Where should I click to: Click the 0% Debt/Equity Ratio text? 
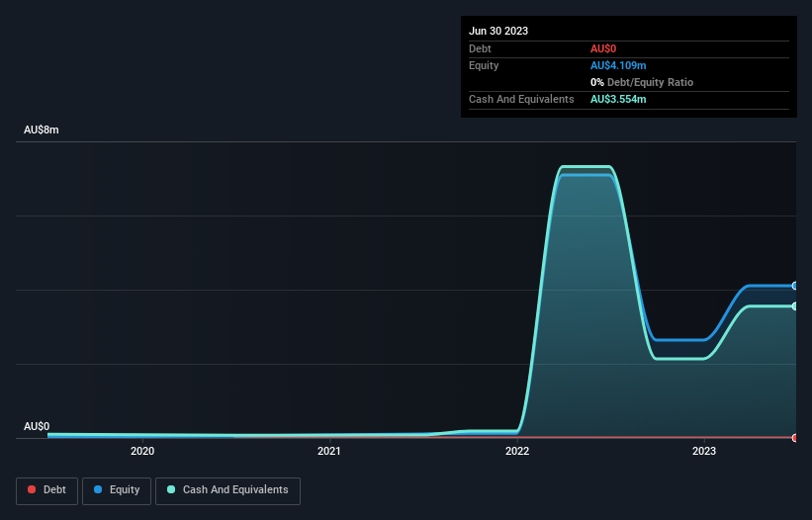[x=642, y=82]
